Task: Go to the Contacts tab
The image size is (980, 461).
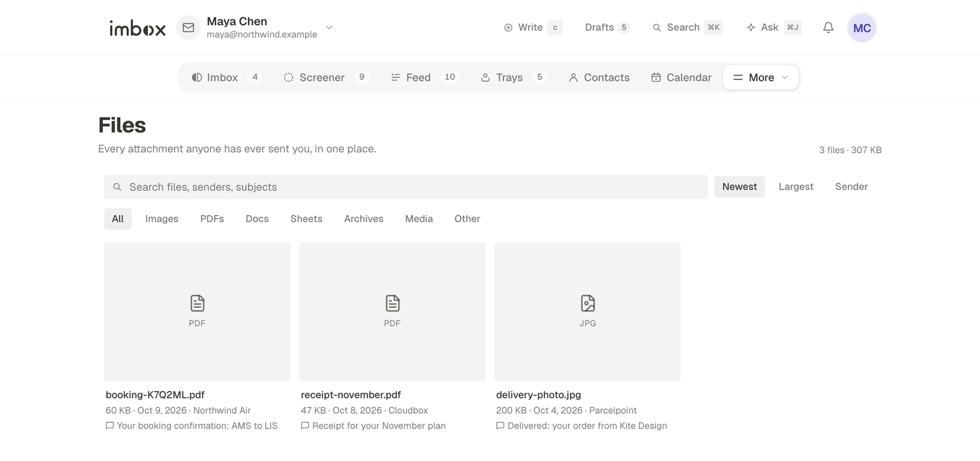Action: coord(599,77)
